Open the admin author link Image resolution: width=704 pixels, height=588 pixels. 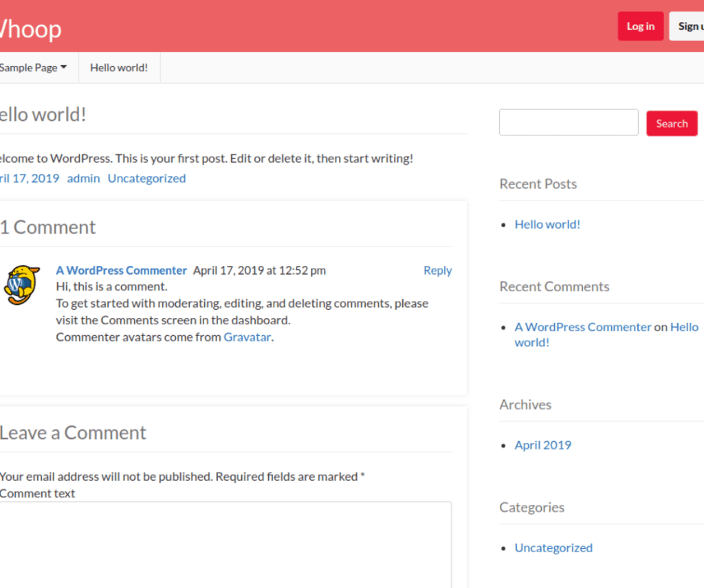[83, 179]
